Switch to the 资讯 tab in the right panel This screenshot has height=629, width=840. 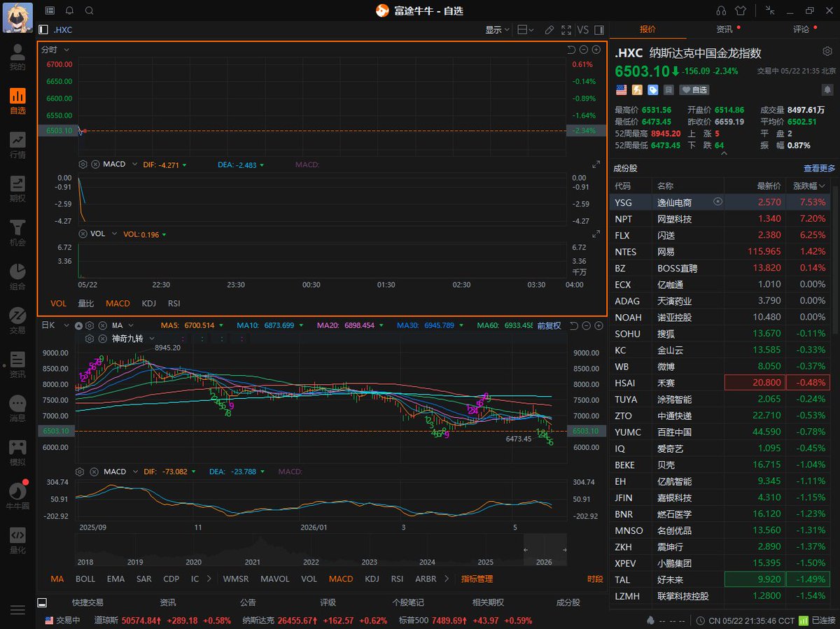pyautogui.click(x=724, y=29)
